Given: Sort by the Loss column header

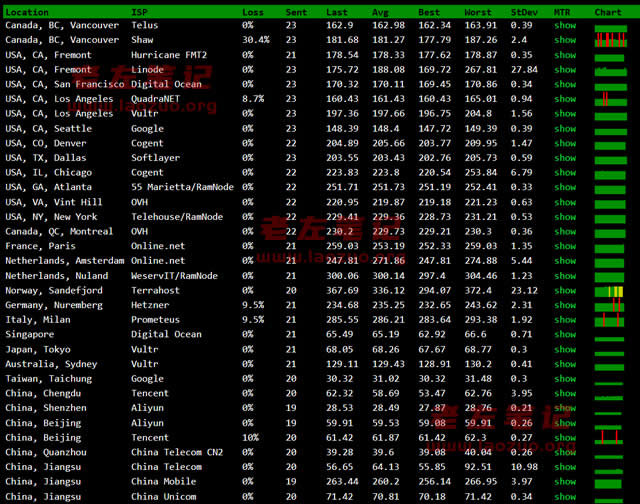Looking at the screenshot, I should (x=253, y=12).
